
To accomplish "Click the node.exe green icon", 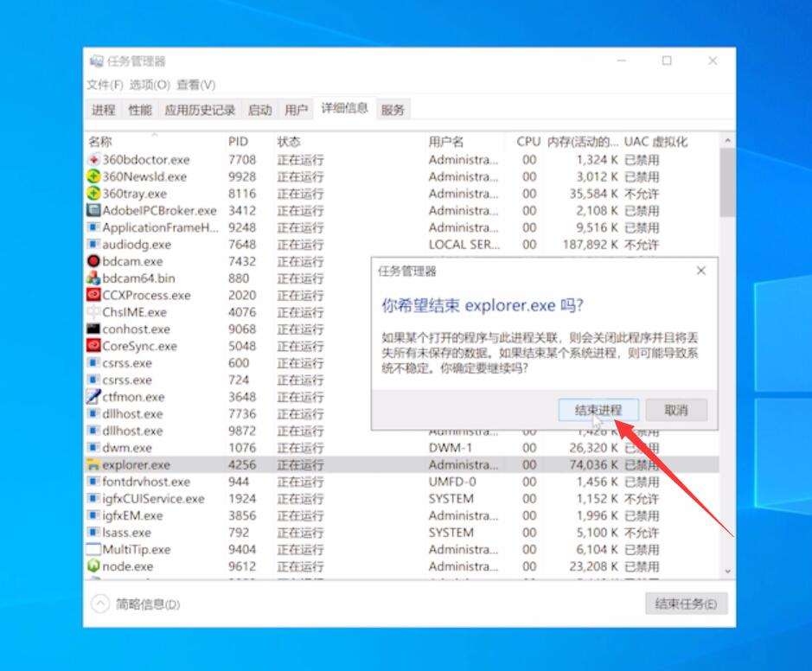I will (93, 566).
